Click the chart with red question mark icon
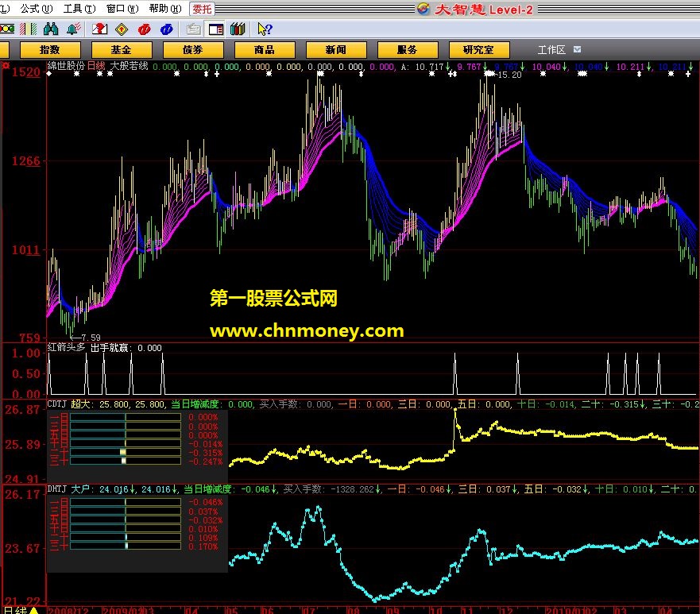 99,29
